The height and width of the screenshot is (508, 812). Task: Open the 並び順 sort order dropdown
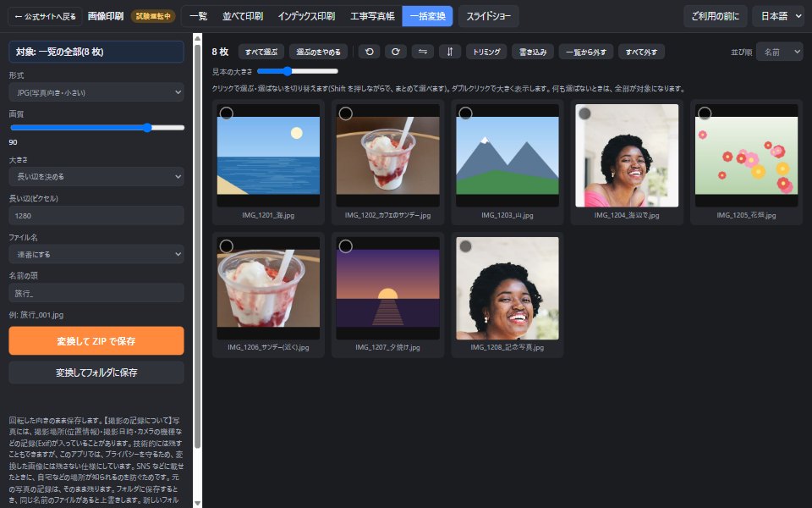click(779, 52)
